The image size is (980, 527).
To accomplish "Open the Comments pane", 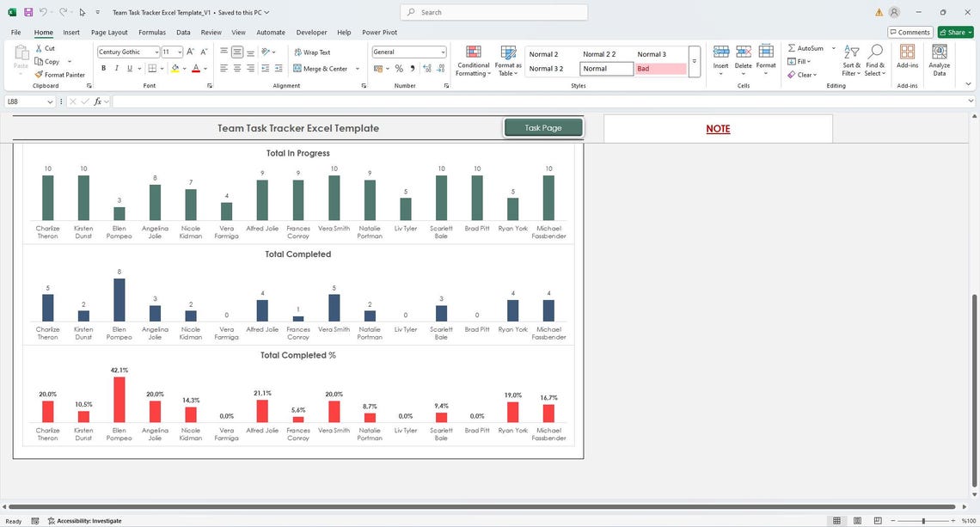I will [x=910, y=32].
